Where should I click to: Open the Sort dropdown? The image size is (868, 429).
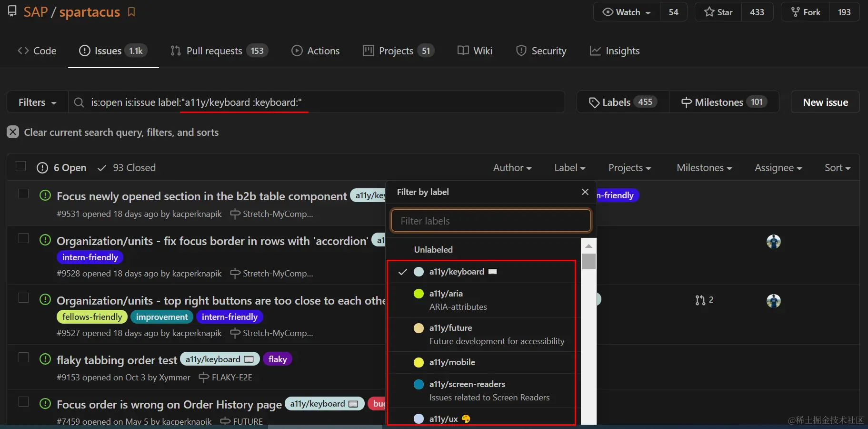(838, 168)
